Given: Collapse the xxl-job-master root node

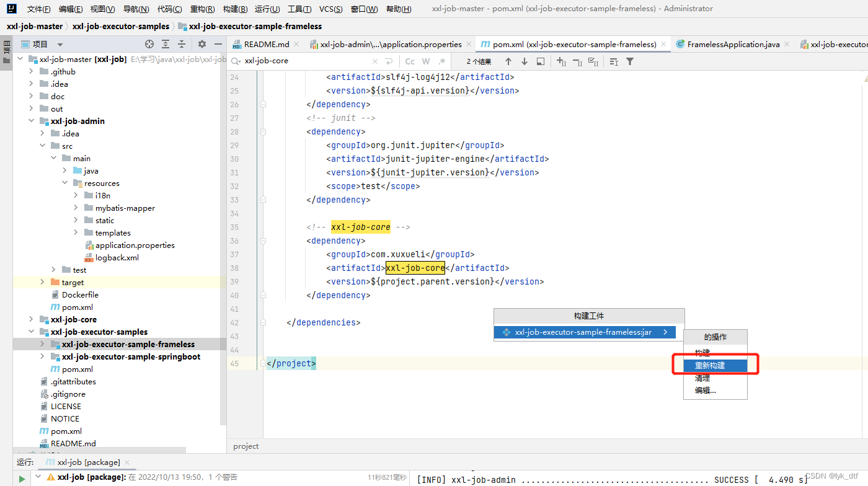Looking at the screenshot, I should click(x=20, y=59).
